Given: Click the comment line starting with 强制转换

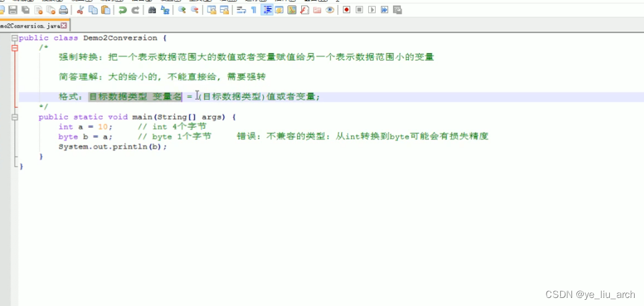Looking at the screenshot, I should (247, 58).
